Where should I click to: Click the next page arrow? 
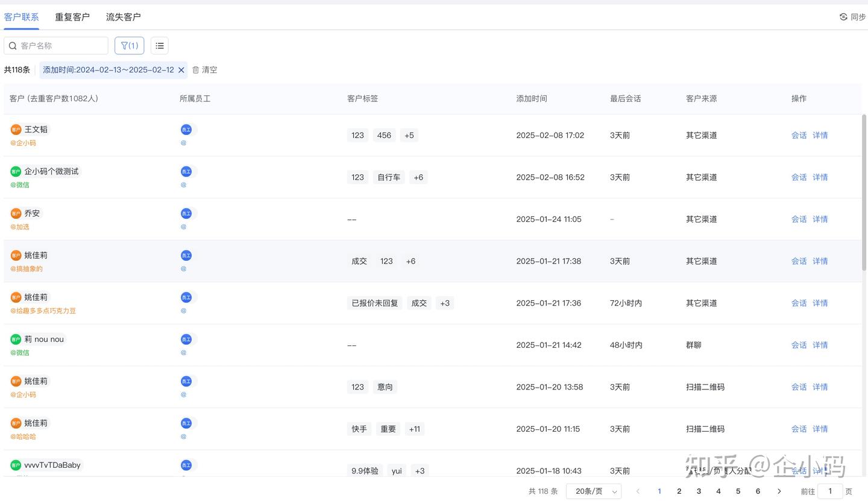point(779,491)
